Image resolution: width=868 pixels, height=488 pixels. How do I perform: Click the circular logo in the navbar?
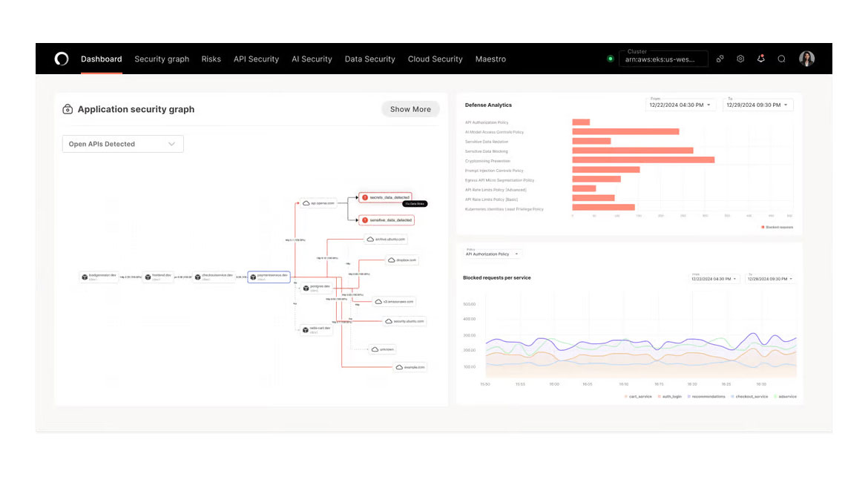tap(62, 59)
